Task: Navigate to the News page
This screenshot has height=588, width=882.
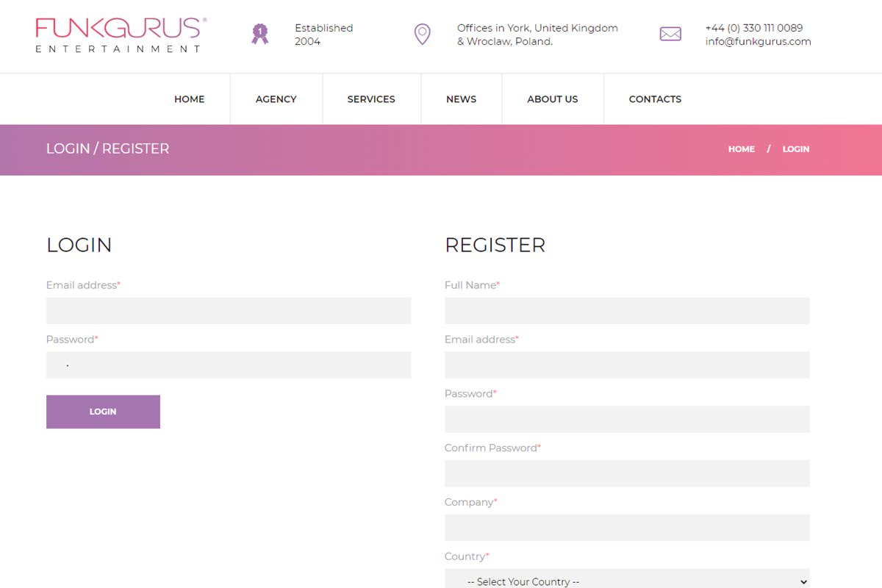Action: (x=461, y=99)
